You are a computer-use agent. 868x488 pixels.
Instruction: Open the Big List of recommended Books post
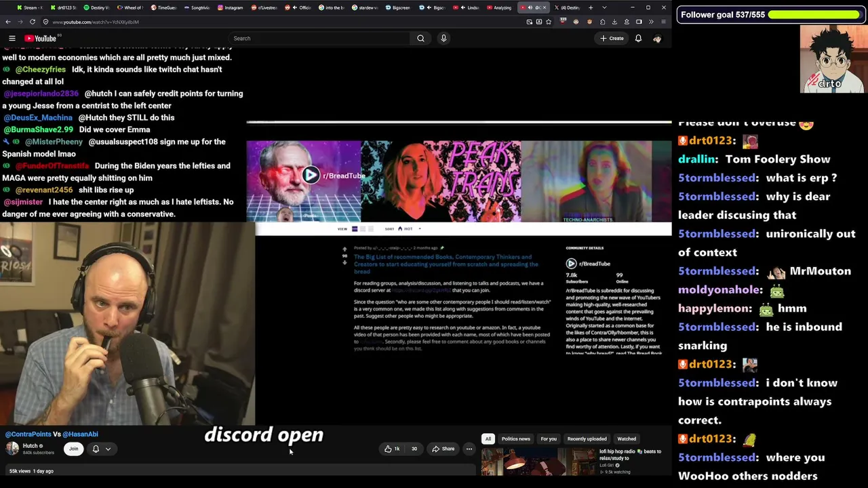[446, 264]
